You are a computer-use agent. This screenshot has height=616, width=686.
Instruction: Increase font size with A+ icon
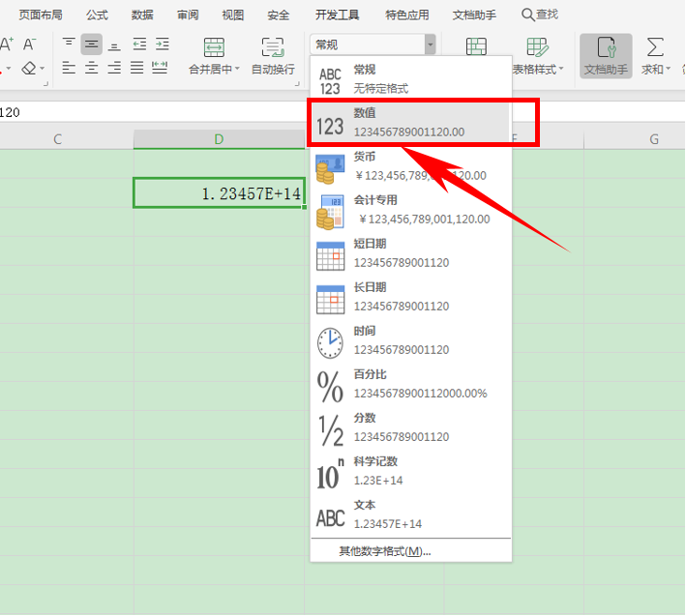(7, 44)
